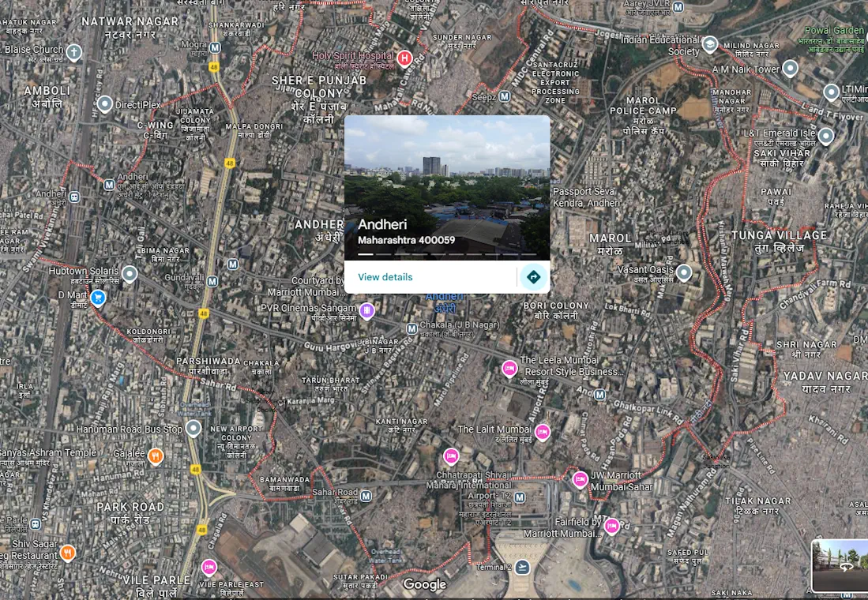This screenshot has width=868, height=600.
Task: Click the A M Naik Tower marker
Action: pyautogui.click(x=790, y=69)
